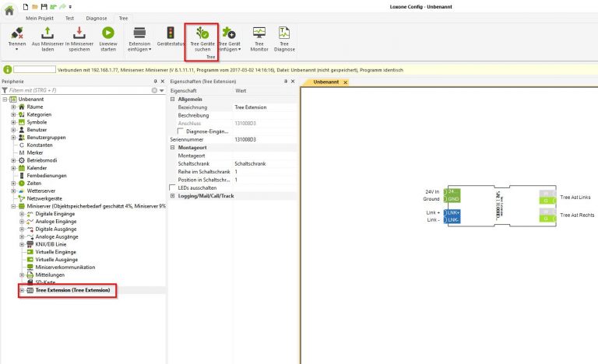The height and width of the screenshot is (364, 598).
Task: Open the Diagnose ribbon tab
Action: pos(97,17)
